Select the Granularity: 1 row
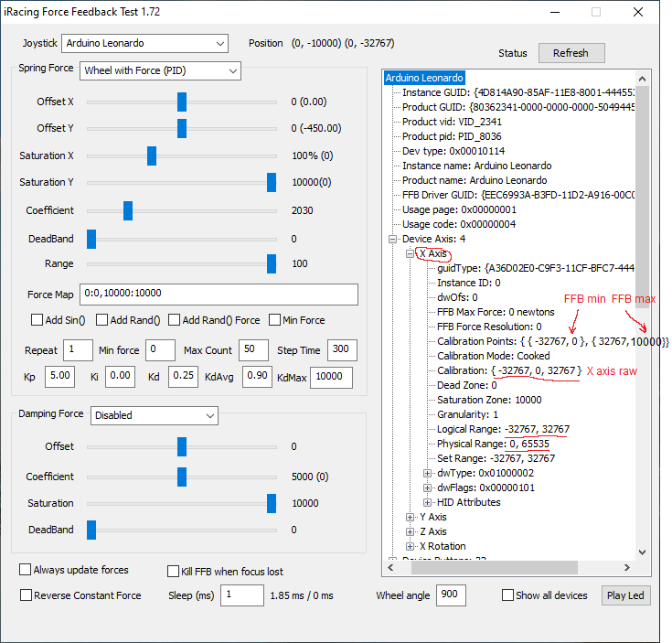This screenshot has height=643, width=672. pyautogui.click(x=467, y=414)
